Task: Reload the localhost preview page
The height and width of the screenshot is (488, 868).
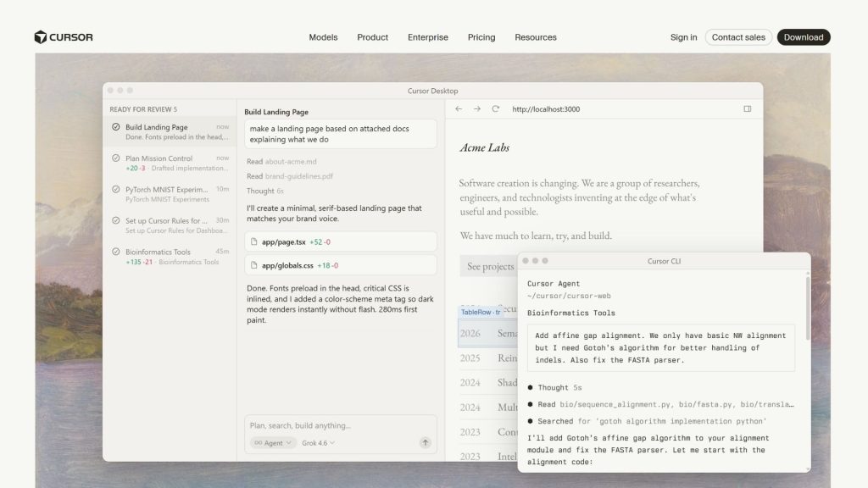Action: (495, 109)
